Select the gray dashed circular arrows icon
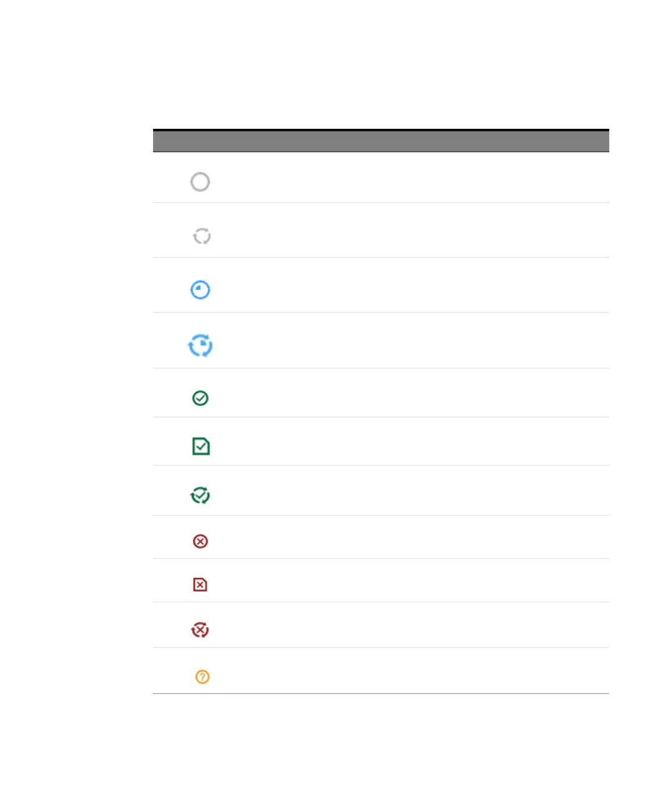The width and height of the screenshot is (672, 807). click(x=202, y=236)
